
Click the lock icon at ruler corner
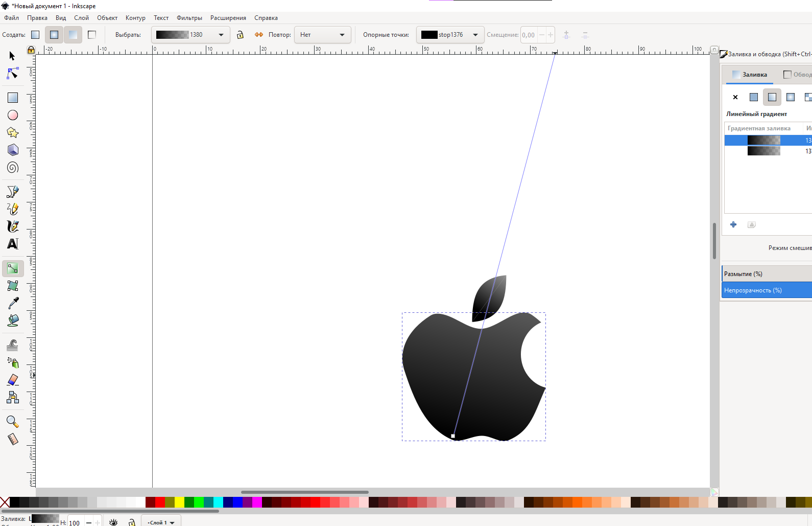tap(31, 50)
